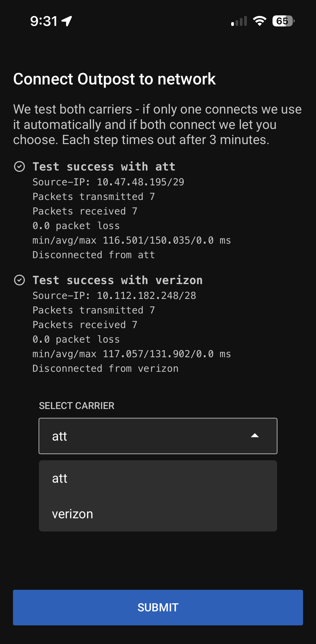Tap the Select Carrier label
This screenshot has width=316, height=644.
[77, 406]
